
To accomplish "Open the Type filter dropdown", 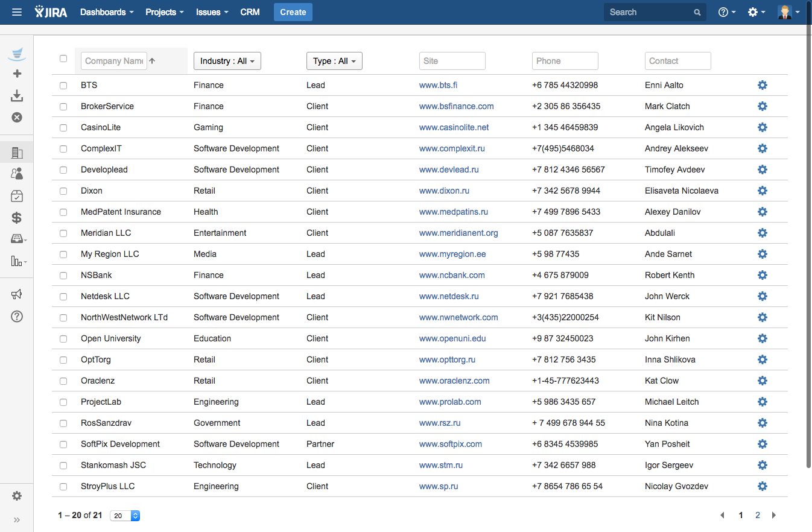I will click(334, 61).
